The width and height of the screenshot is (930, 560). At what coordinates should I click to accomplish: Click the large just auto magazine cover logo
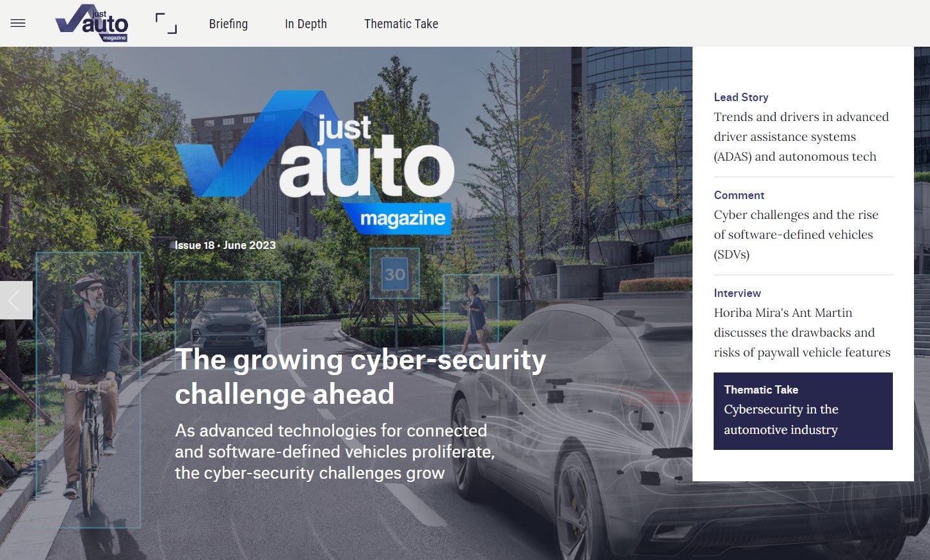(x=314, y=162)
